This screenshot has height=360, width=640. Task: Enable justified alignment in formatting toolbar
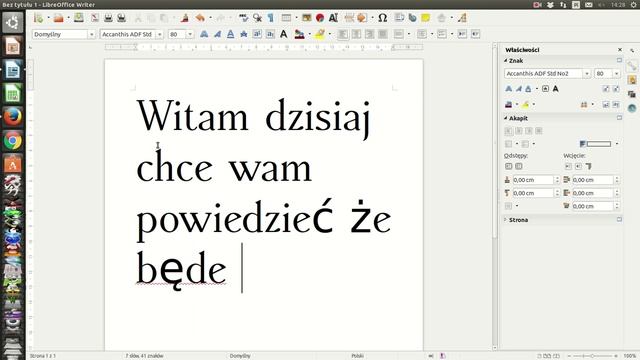click(x=383, y=34)
